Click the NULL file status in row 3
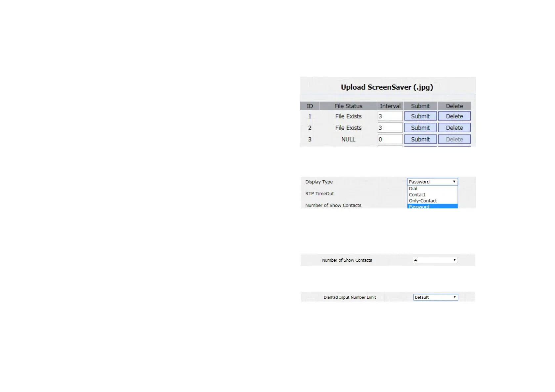 pos(348,139)
